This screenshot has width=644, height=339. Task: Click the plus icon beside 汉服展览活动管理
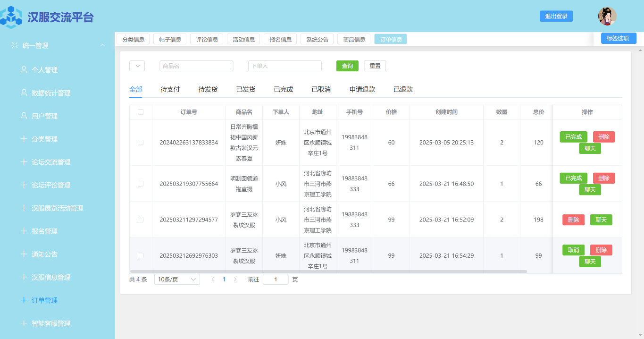coord(24,208)
